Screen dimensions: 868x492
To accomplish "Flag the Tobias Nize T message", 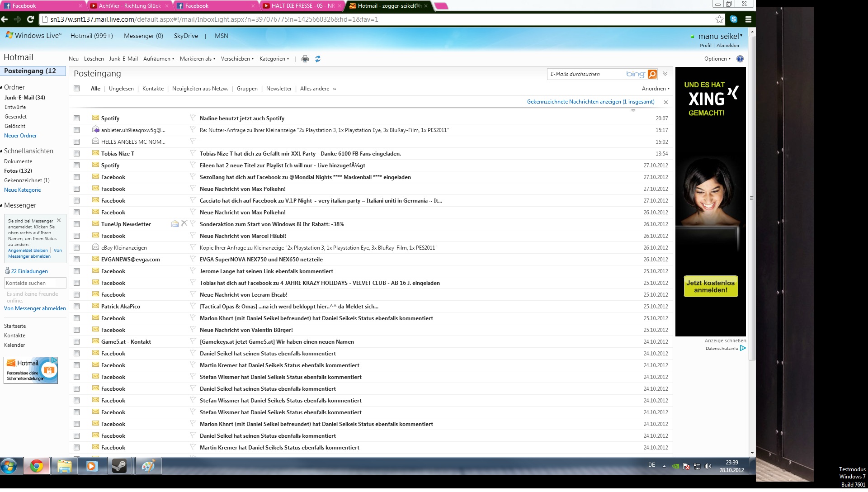I will (193, 153).
